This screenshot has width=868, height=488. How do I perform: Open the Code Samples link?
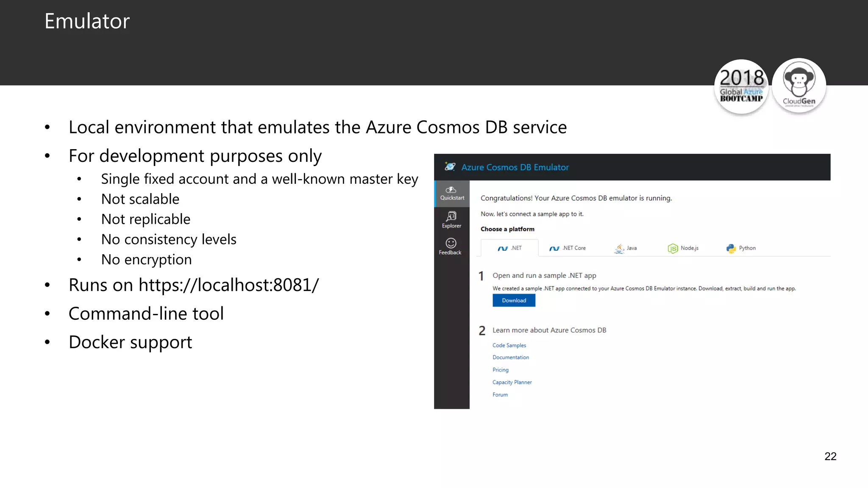[509, 345]
